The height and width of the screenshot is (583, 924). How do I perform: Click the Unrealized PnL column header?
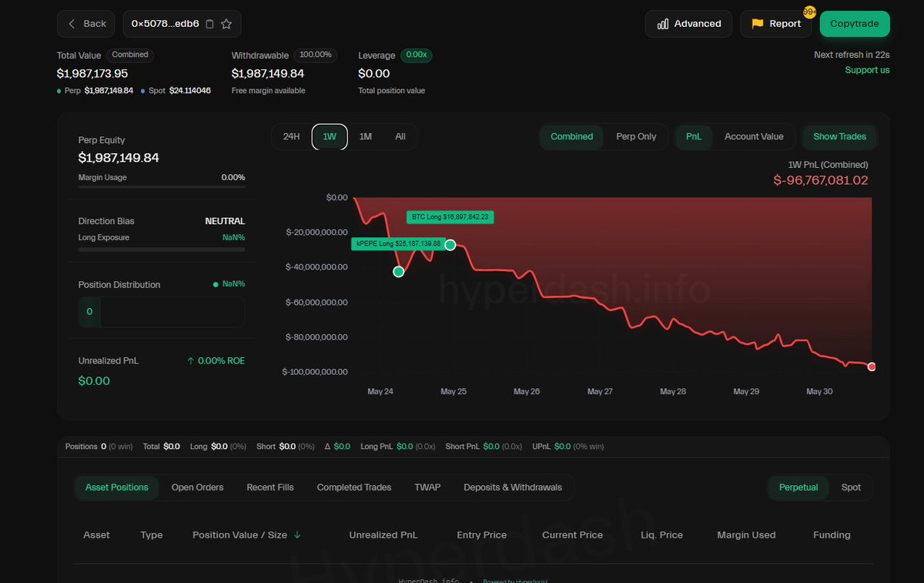(x=383, y=535)
